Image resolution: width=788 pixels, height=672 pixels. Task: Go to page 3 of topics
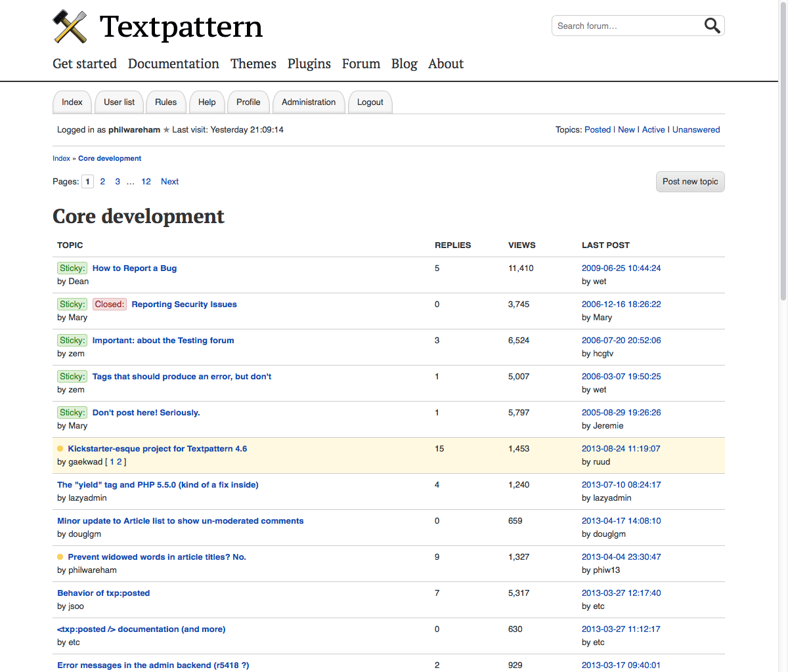118,182
